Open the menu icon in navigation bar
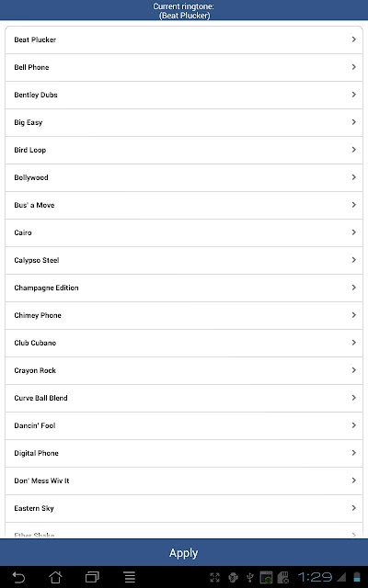 [130, 577]
